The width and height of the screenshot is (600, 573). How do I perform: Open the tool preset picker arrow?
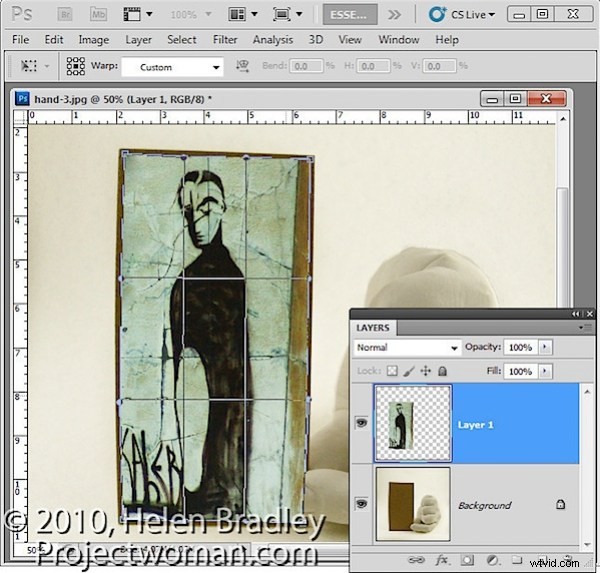(x=47, y=66)
